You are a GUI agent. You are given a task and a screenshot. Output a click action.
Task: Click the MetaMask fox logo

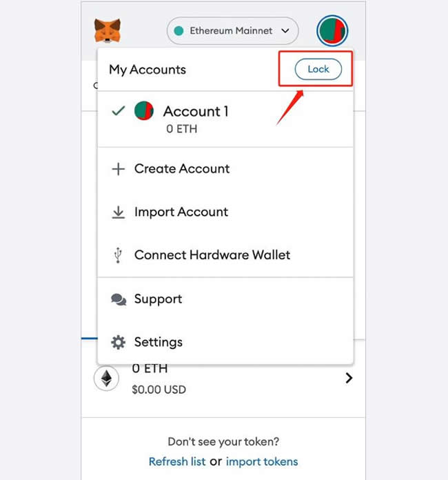tap(108, 30)
